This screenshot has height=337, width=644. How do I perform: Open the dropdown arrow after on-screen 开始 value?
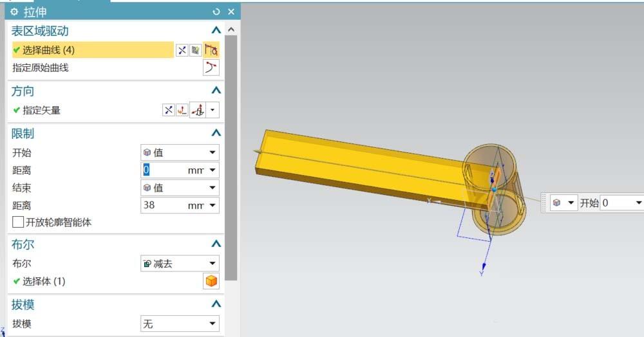tap(638, 203)
